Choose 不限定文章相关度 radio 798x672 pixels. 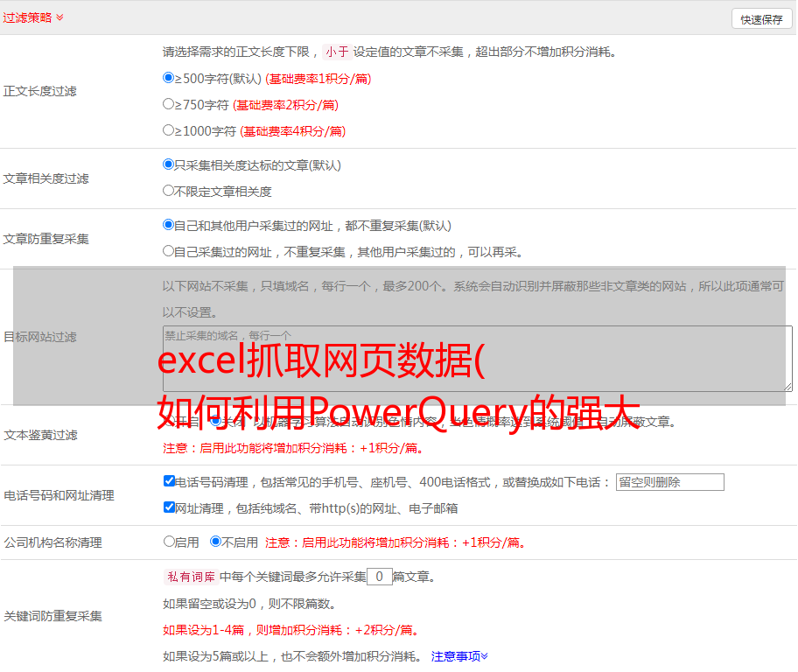coord(168,191)
